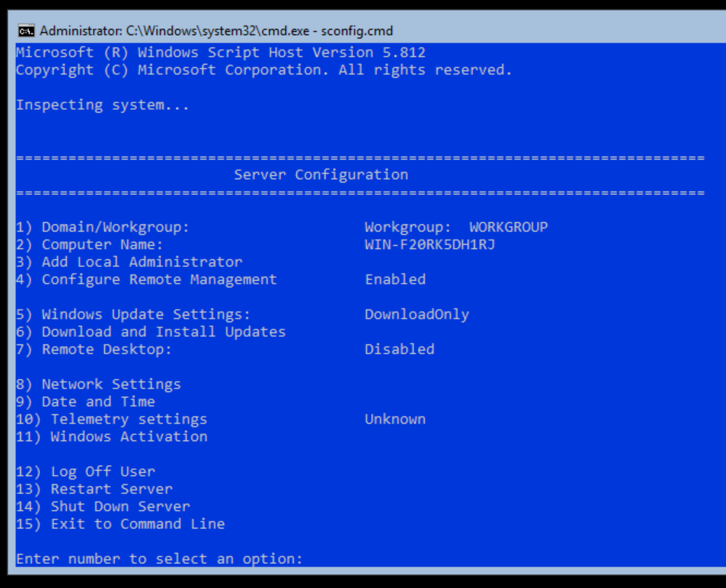The width and height of the screenshot is (726, 588).
Task: Click the 'Enter number to select' prompt
Action: click(x=159, y=559)
